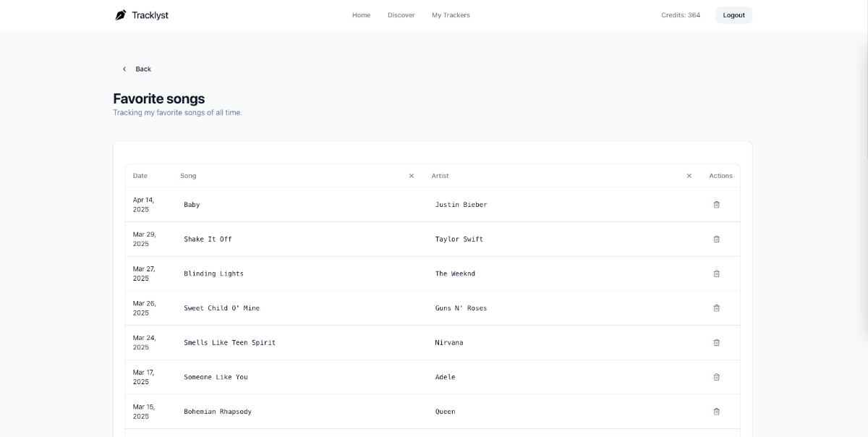Image resolution: width=868 pixels, height=437 pixels.
Task: Delete the Smells Like Teen Spirit row
Action: (717, 343)
